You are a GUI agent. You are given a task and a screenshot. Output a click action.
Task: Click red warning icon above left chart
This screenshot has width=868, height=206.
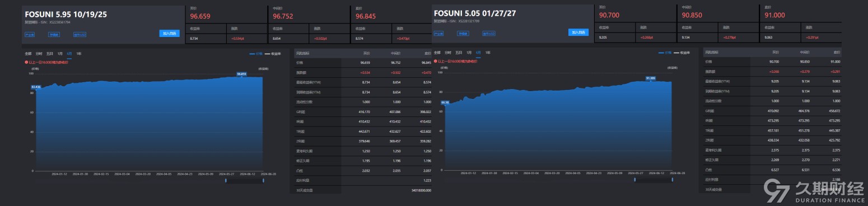[26, 62]
